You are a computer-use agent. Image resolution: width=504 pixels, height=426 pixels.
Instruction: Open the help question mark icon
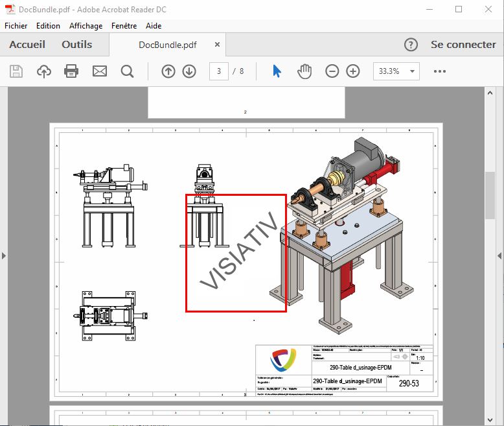pyautogui.click(x=411, y=45)
